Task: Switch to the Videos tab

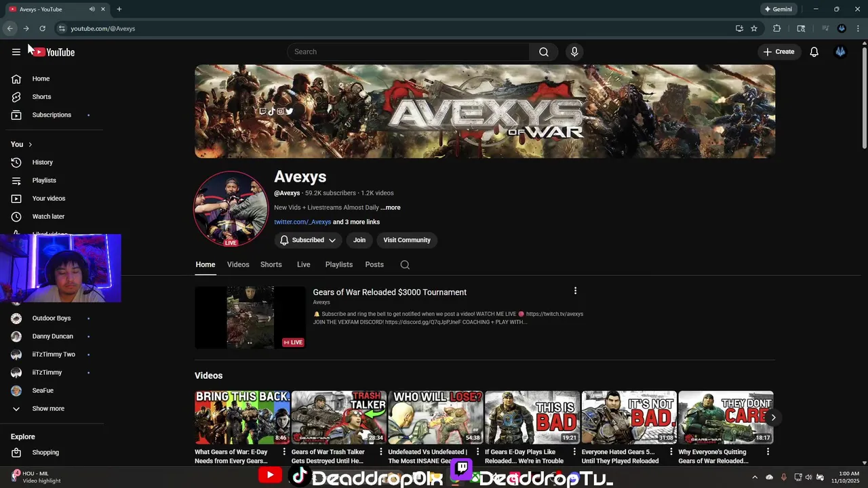Action: tap(238, 265)
